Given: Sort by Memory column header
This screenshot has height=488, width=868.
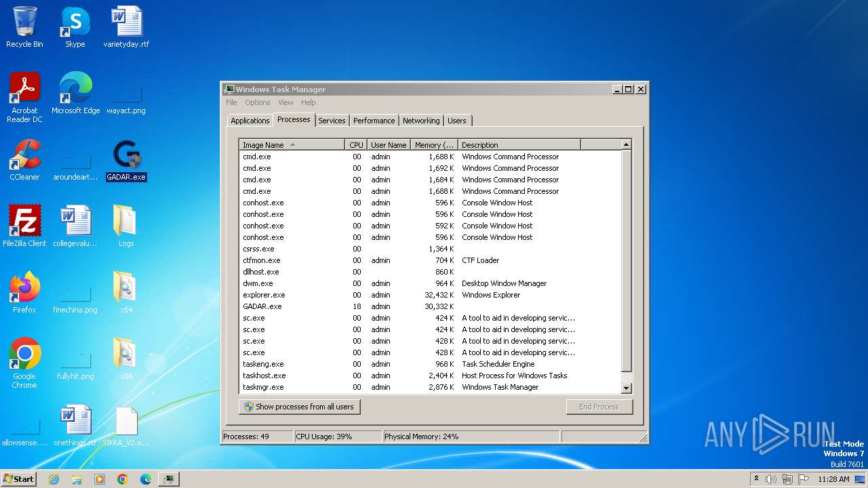Looking at the screenshot, I should [x=434, y=144].
